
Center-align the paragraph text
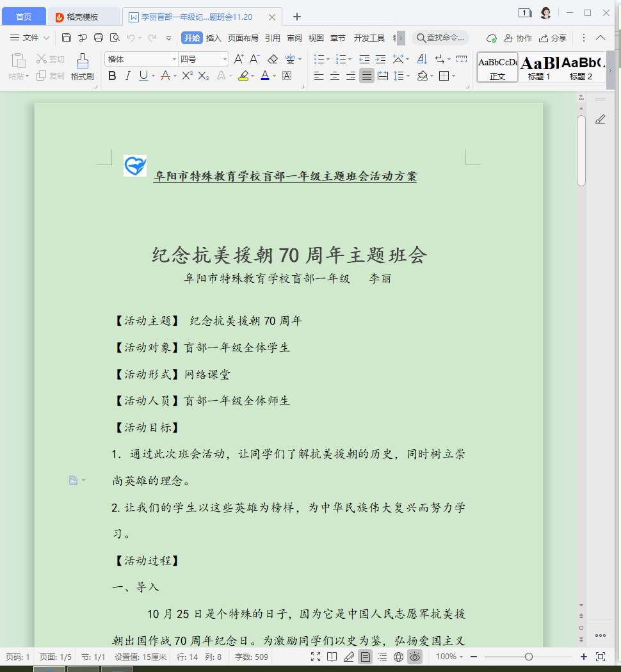click(334, 76)
